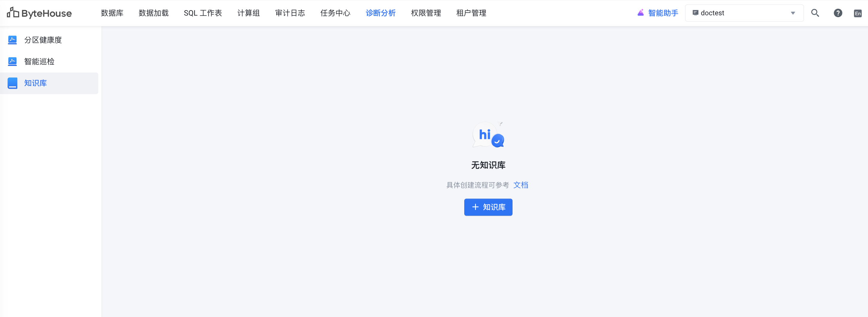This screenshot has width=868, height=317.
Task: Open 权限管理 page
Action: [426, 13]
